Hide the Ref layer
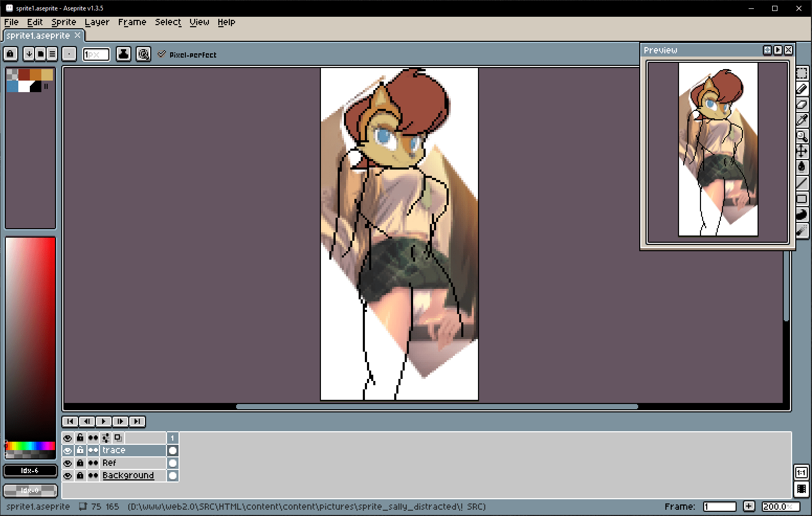The image size is (812, 516). pyautogui.click(x=68, y=463)
